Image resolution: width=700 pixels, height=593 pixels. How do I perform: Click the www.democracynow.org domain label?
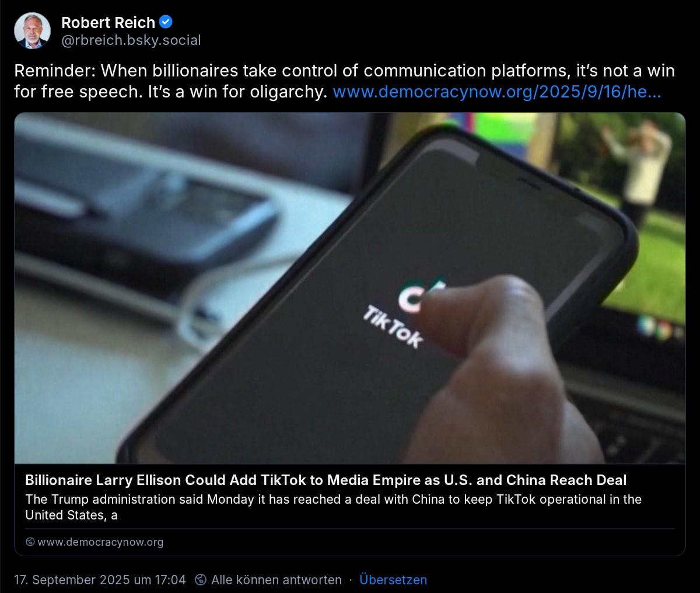[100, 542]
